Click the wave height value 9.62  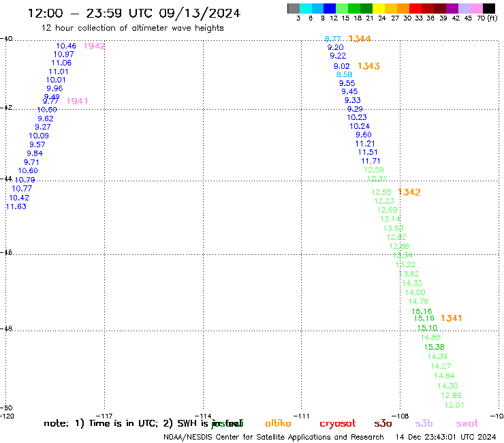pos(46,119)
